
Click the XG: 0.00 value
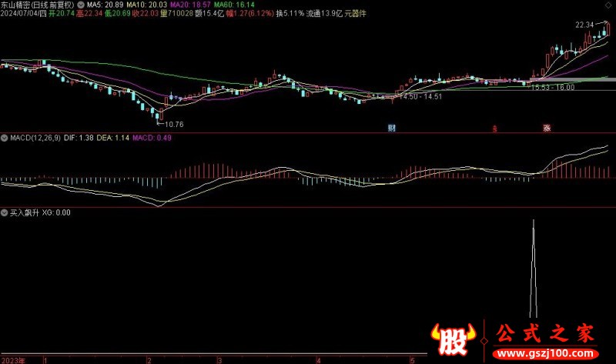56,213
